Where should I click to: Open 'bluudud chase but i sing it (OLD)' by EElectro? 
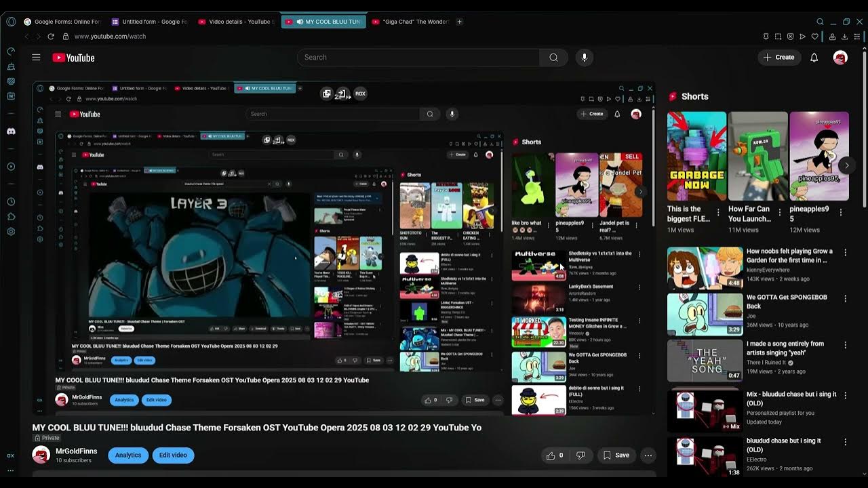pyautogui.click(x=784, y=445)
